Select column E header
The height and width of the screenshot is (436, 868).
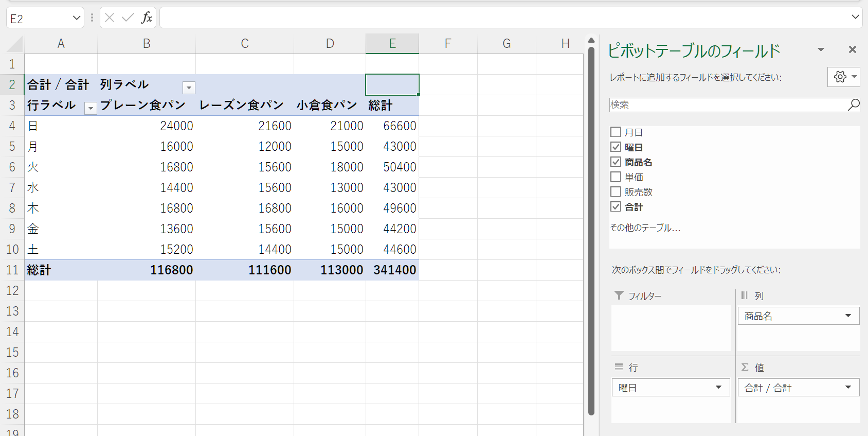coord(392,44)
